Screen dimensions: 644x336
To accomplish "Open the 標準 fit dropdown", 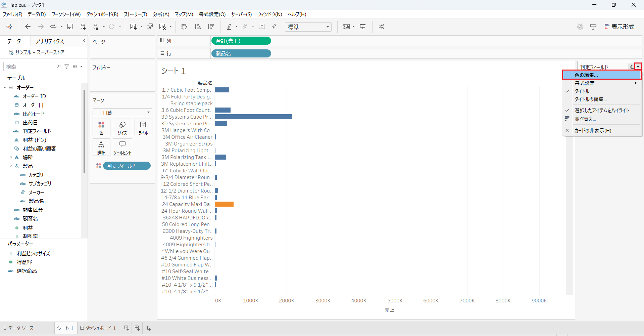I will 308,27.
